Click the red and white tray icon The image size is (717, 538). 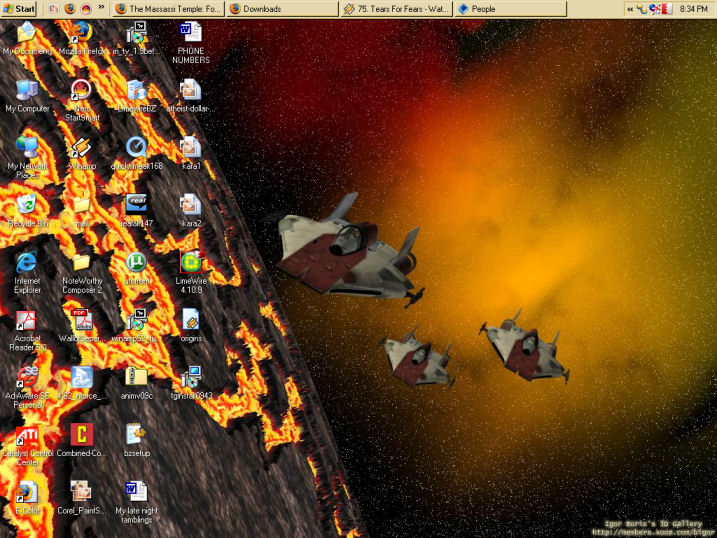pos(667,9)
